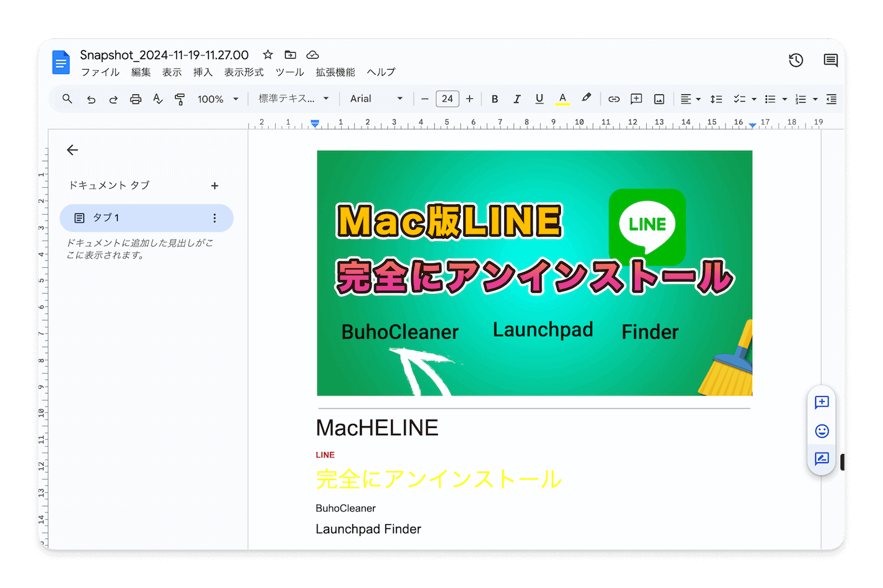
Task: Click the font size field 24
Action: (447, 99)
